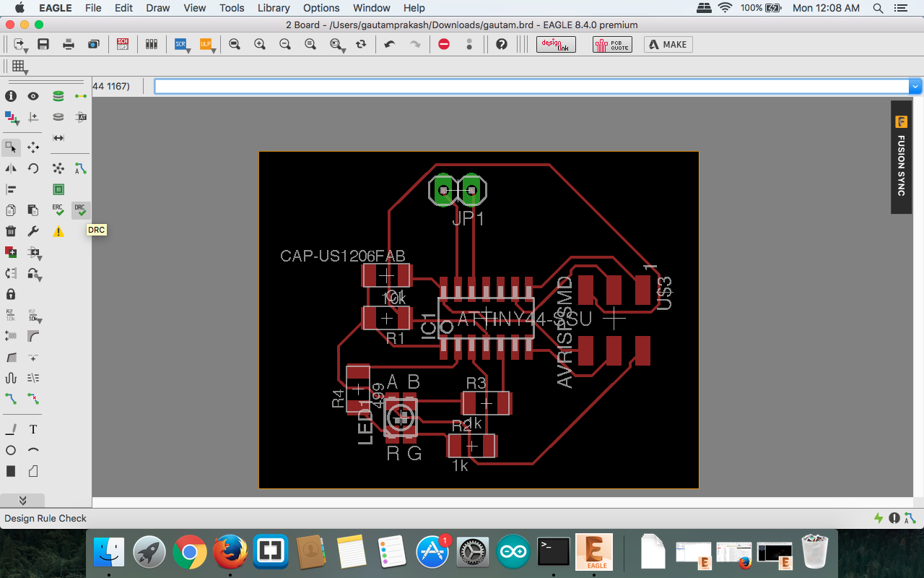Click the PCB Quote button

point(612,44)
